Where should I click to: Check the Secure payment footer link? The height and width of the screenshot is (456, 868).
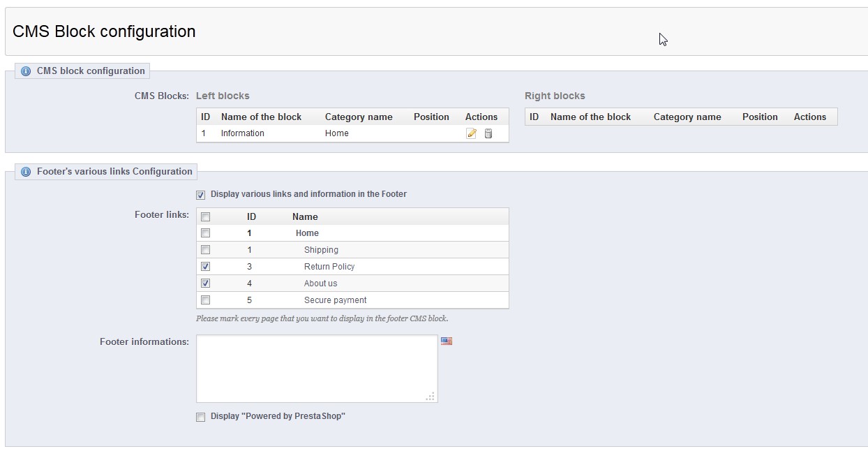coord(205,300)
